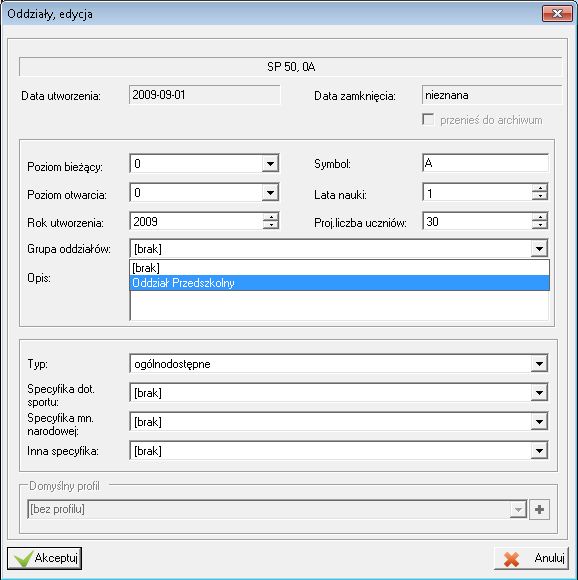Decrease Rok utworzenia with down arrow

pyautogui.click(x=271, y=225)
